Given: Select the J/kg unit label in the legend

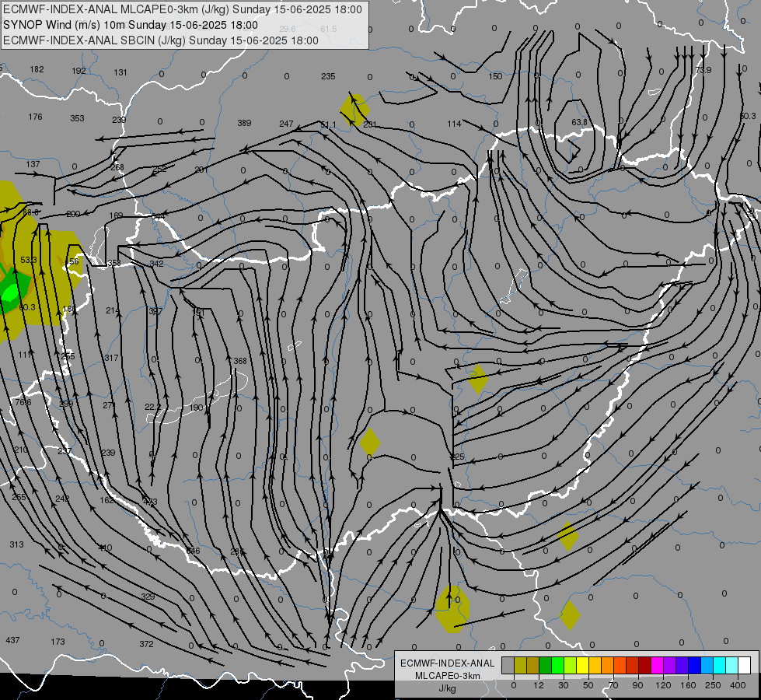Looking at the screenshot, I should click(448, 688).
